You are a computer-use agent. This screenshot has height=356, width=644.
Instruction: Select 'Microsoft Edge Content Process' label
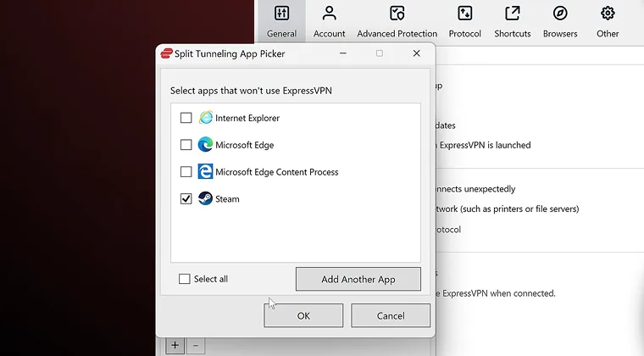coord(277,172)
